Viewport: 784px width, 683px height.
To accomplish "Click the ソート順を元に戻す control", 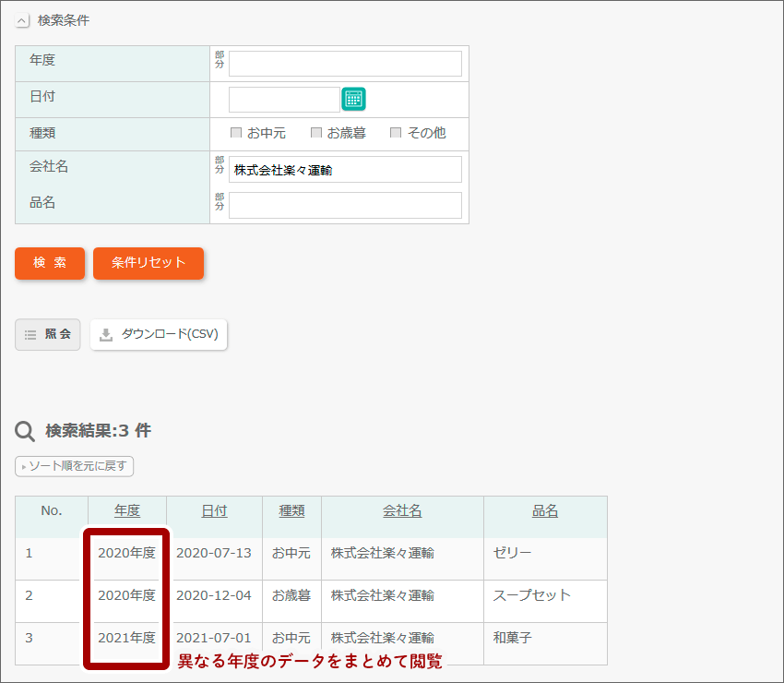I will (73, 466).
